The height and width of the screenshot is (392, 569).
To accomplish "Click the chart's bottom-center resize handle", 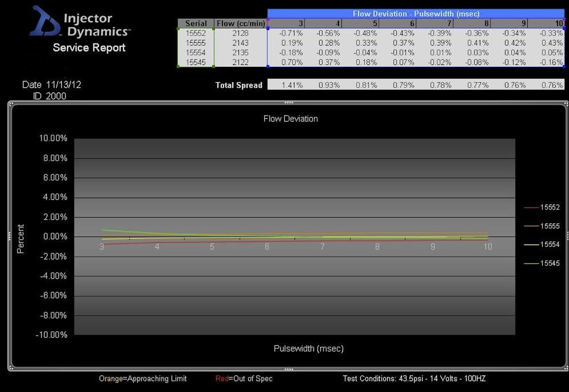I will click(288, 368).
